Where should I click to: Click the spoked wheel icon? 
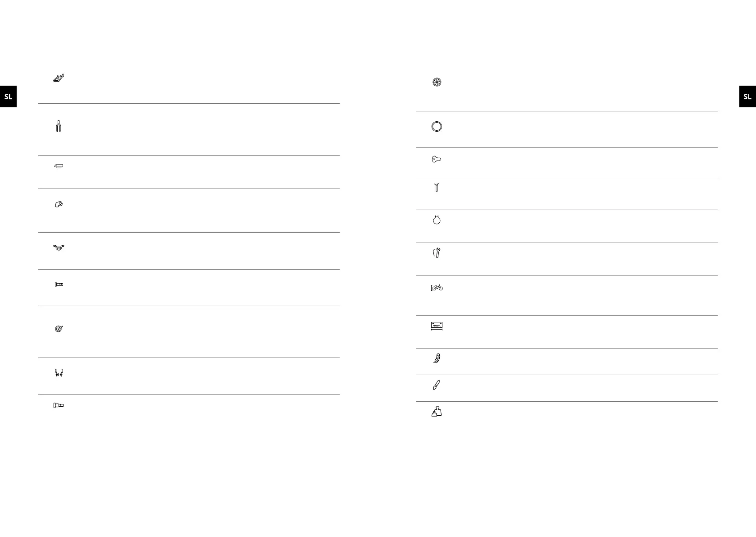437,82
